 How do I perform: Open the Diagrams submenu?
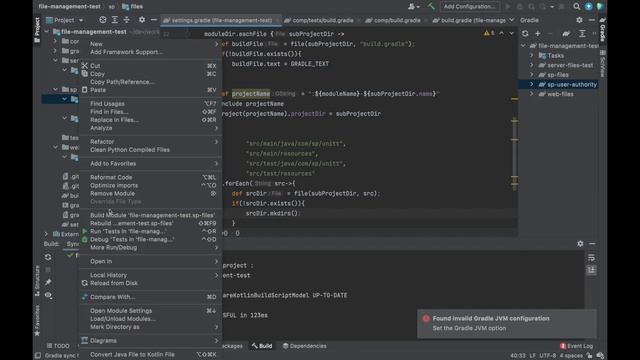pyautogui.click(x=150, y=340)
